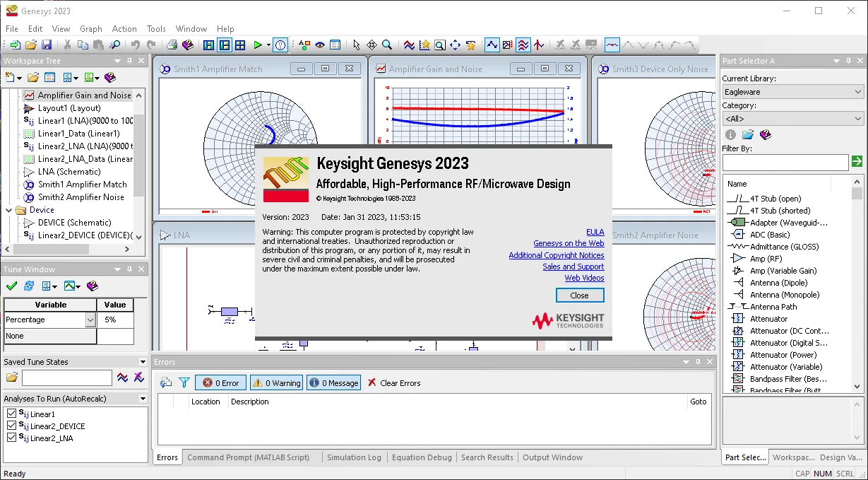Open the Action menu
Image resolution: width=868 pixels, height=480 pixels.
[x=124, y=29]
